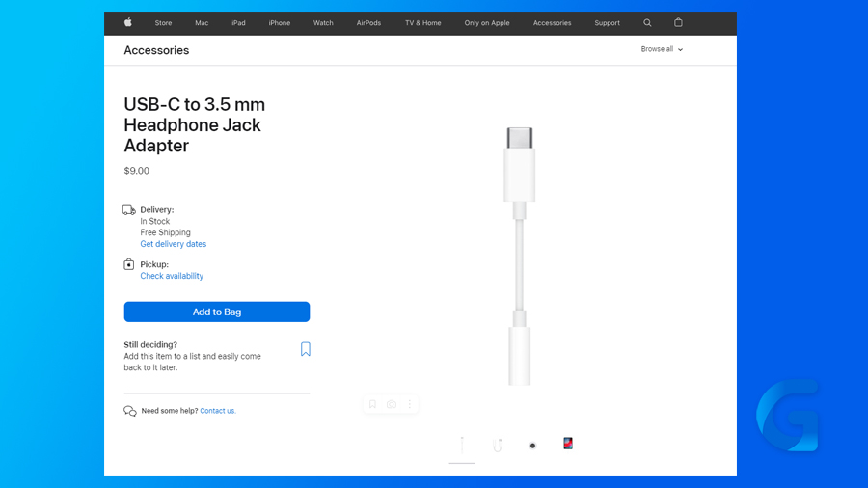Click the Free Shipping text
This screenshot has width=868, height=488.
pyautogui.click(x=166, y=232)
